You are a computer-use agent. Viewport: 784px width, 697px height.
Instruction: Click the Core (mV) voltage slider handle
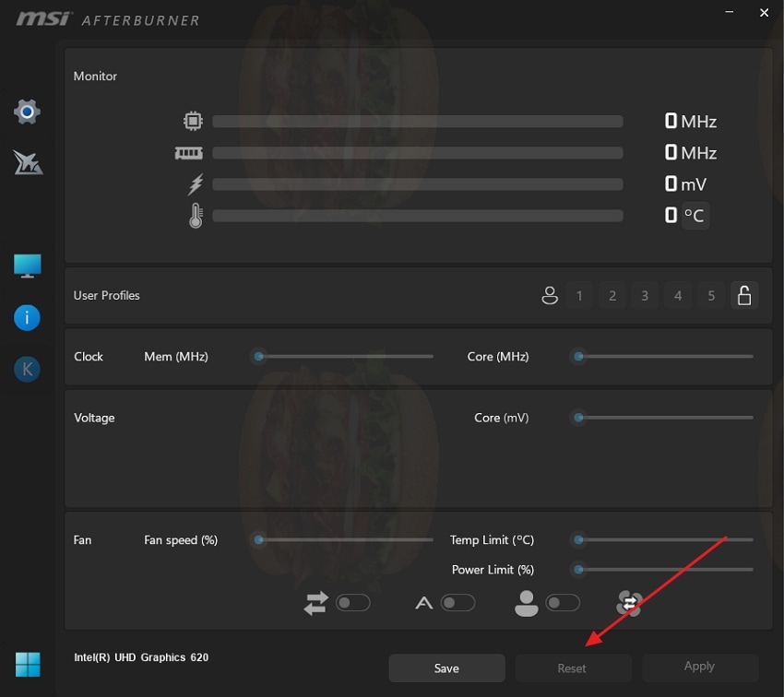tap(578, 418)
